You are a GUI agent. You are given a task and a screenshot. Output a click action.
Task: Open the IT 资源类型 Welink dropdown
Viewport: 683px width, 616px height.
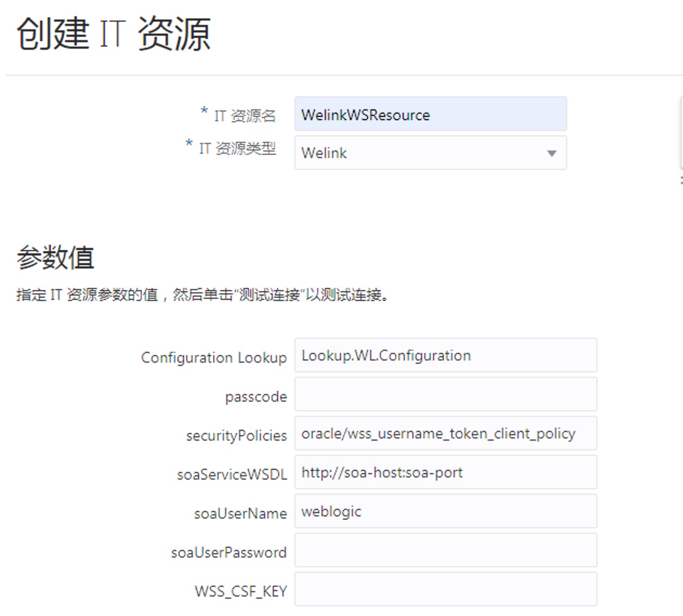coord(430,153)
